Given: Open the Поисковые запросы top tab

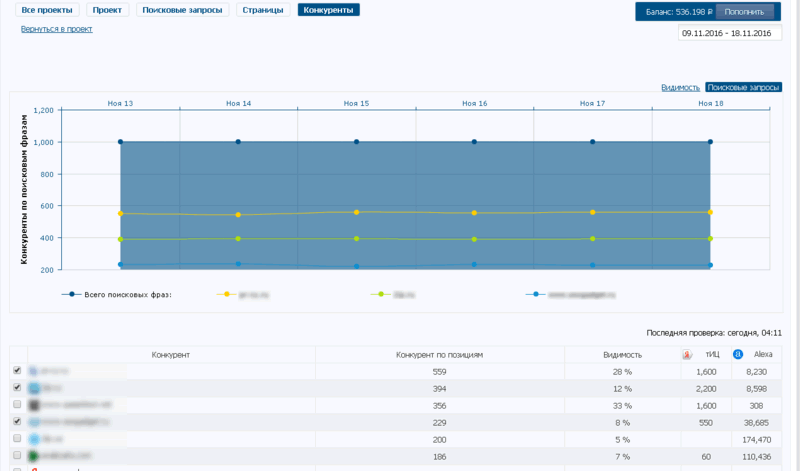Looking at the screenshot, I should pyautogui.click(x=182, y=10).
